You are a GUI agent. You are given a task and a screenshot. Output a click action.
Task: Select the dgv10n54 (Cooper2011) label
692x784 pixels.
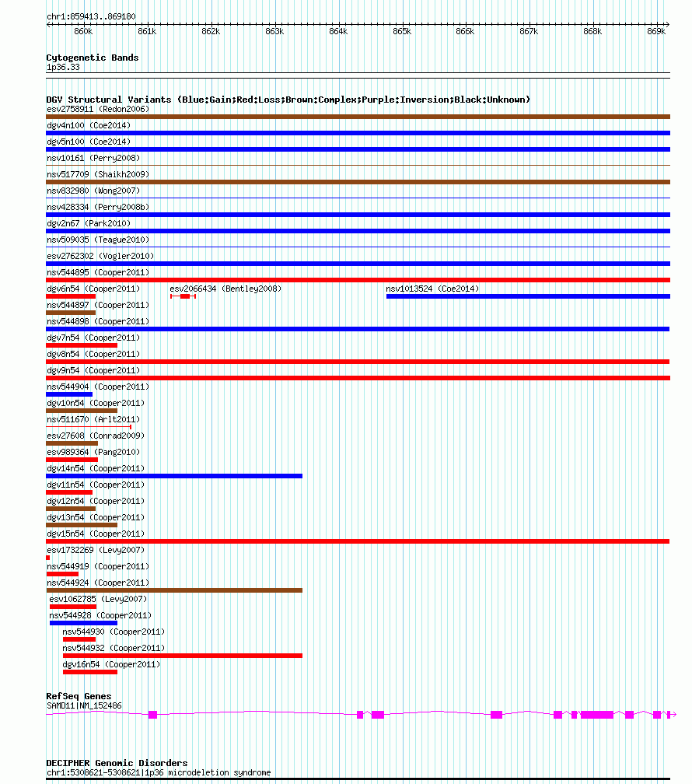tap(96, 403)
